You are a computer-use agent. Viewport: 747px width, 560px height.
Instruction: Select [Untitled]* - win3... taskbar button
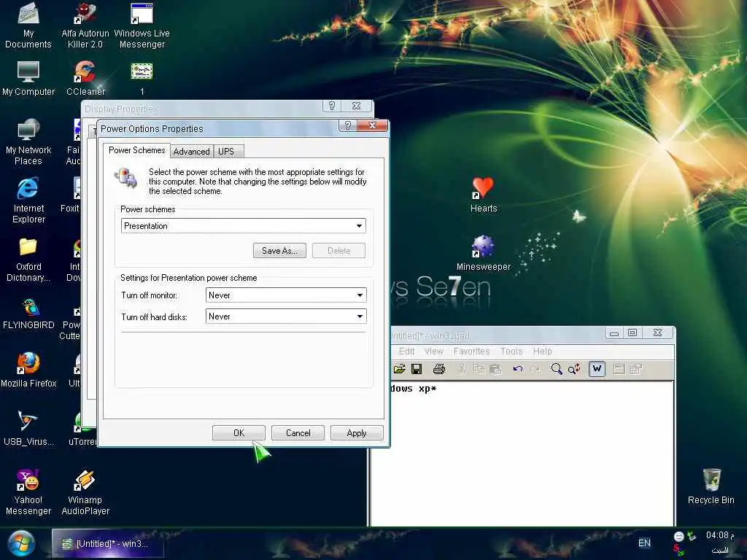point(108,543)
